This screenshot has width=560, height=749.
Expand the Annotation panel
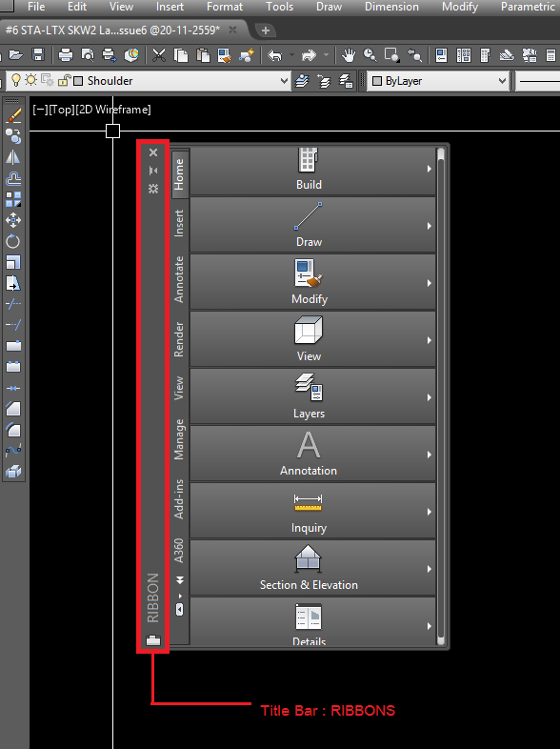coord(312,454)
